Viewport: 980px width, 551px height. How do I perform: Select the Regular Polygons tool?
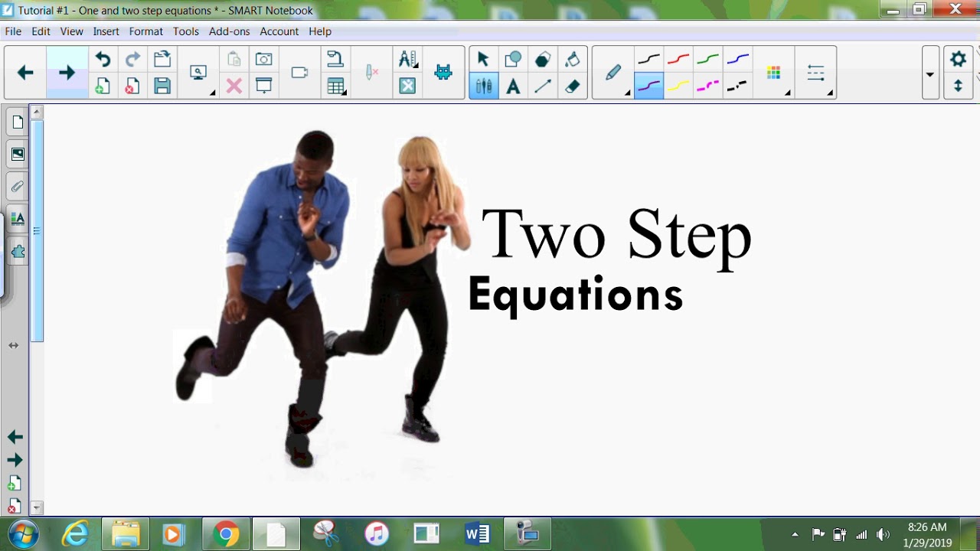pyautogui.click(x=543, y=60)
